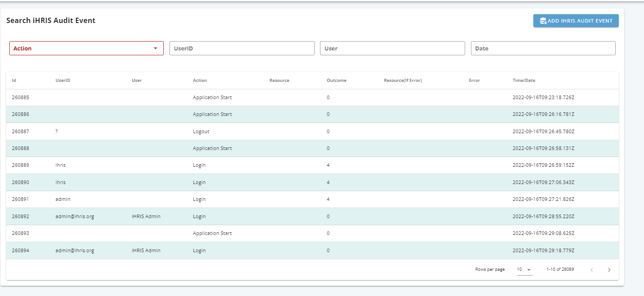Focus the User search field
644x296 pixels.
[393, 48]
